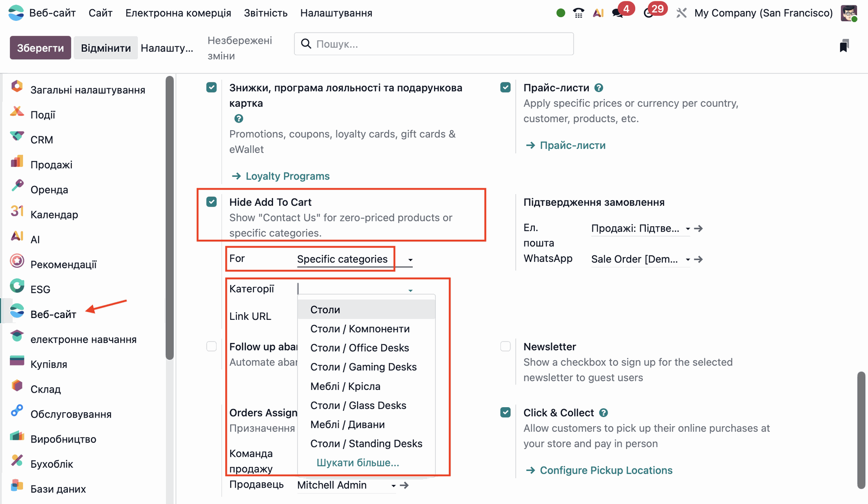Screen dimensions: 868x504
Task: Expand the WhatsApp Sale Order template dropdown
Action: point(687,259)
